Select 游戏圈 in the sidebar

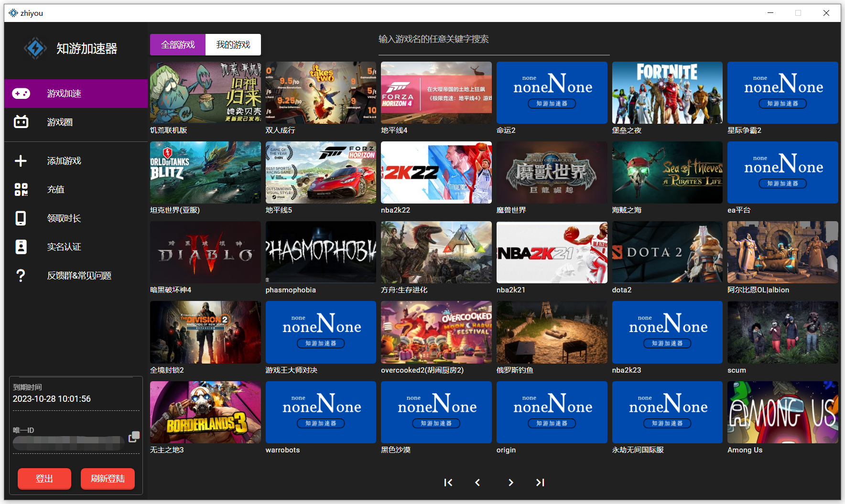pyautogui.click(x=76, y=122)
